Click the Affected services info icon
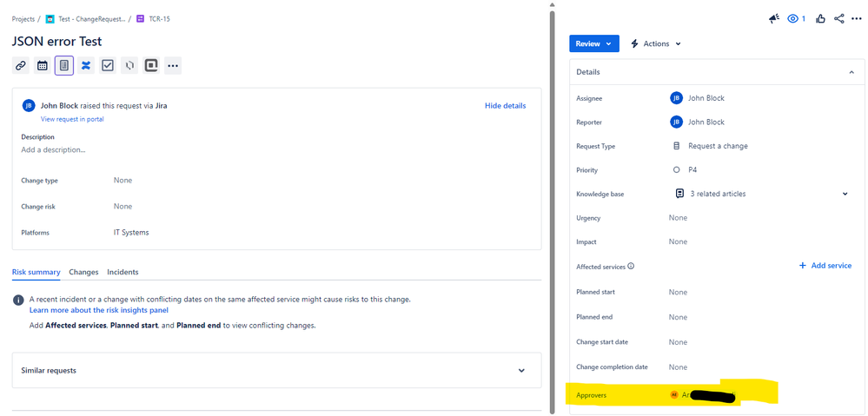Image resolution: width=868 pixels, height=416 pixels. [631, 266]
